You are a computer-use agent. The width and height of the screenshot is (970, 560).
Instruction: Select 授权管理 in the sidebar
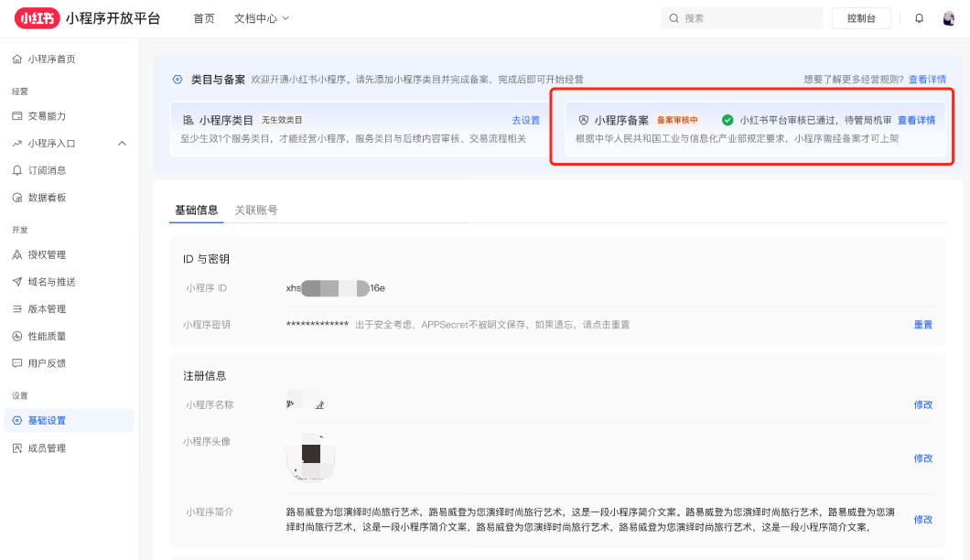point(47,254)
